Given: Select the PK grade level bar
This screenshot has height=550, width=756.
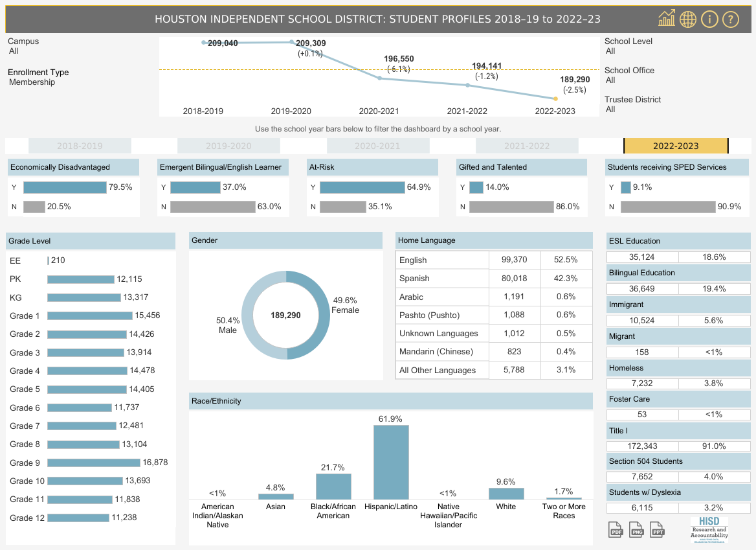Looking at the screenshot, I should 81,279.
